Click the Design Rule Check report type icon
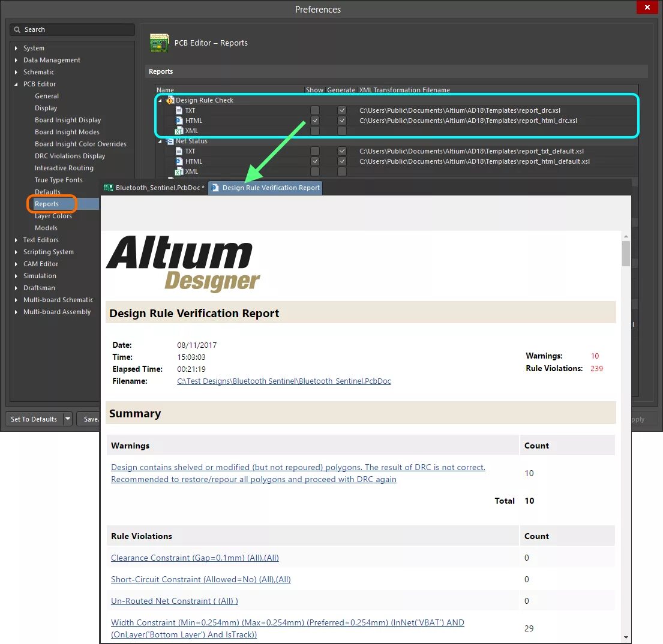The image size is (663, 644). 169,100
